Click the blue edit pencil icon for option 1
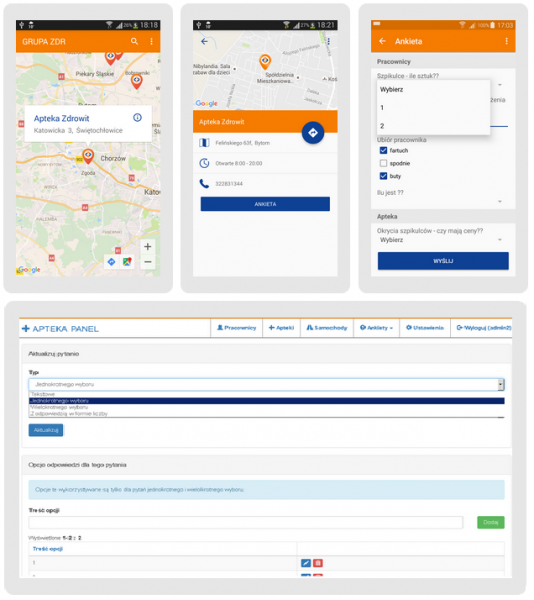 click(306, 563)
